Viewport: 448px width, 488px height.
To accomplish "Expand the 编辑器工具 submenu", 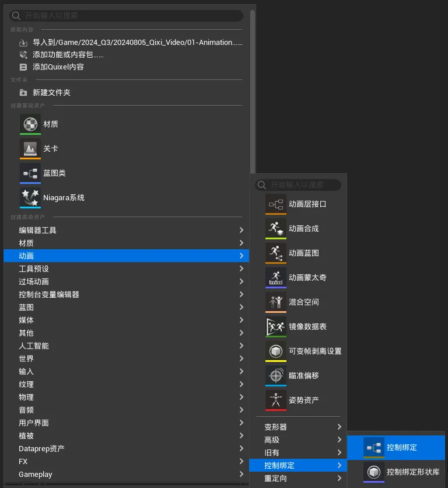I will pyautogui.click(x=241, y=230).
